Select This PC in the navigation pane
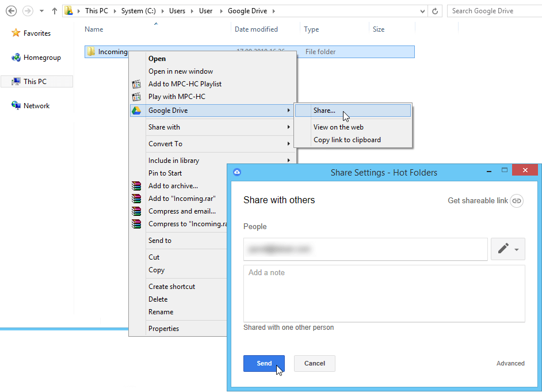This screenshot has width=542, height=392. coord(37,82)
